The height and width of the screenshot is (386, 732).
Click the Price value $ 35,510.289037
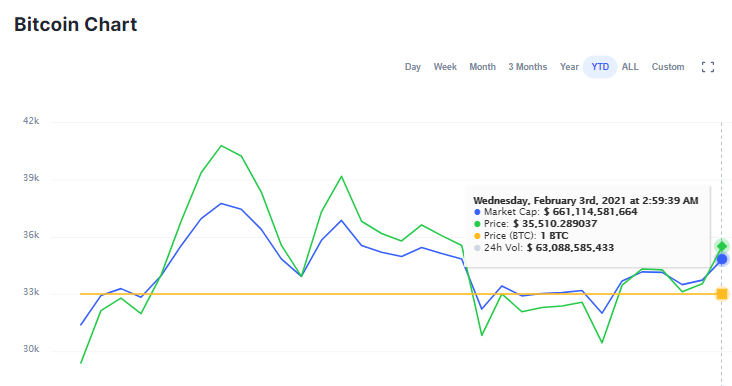click(555, 224)
